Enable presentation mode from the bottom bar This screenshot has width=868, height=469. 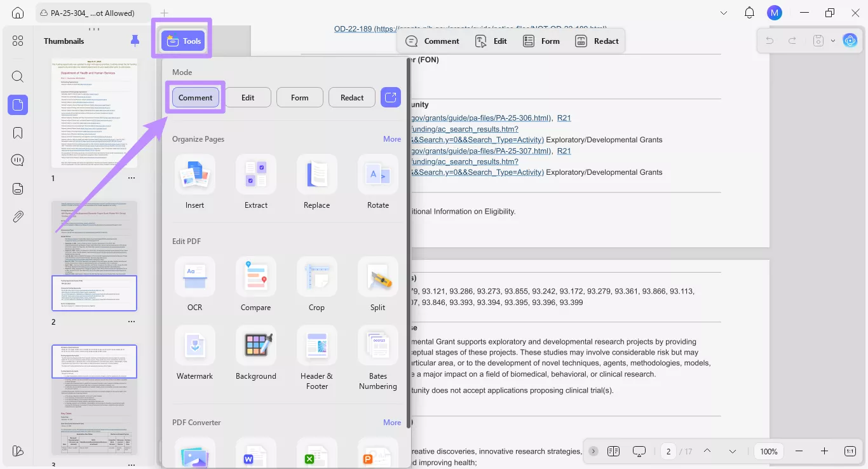639,451
